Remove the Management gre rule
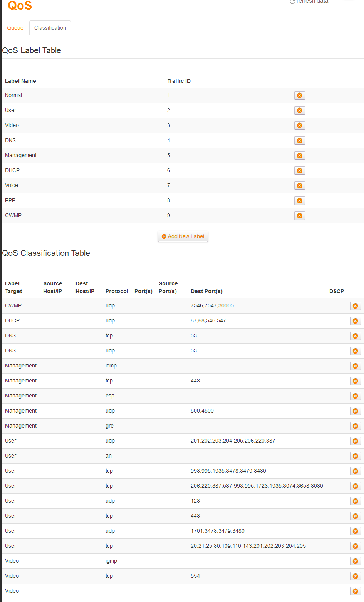364x602 pixels. (x=355, y=426)
